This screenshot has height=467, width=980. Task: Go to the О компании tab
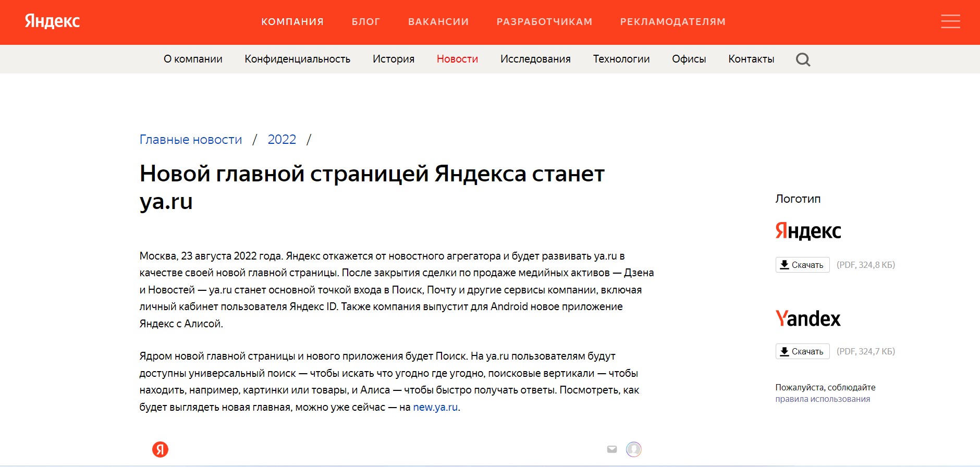click(193, 59)
